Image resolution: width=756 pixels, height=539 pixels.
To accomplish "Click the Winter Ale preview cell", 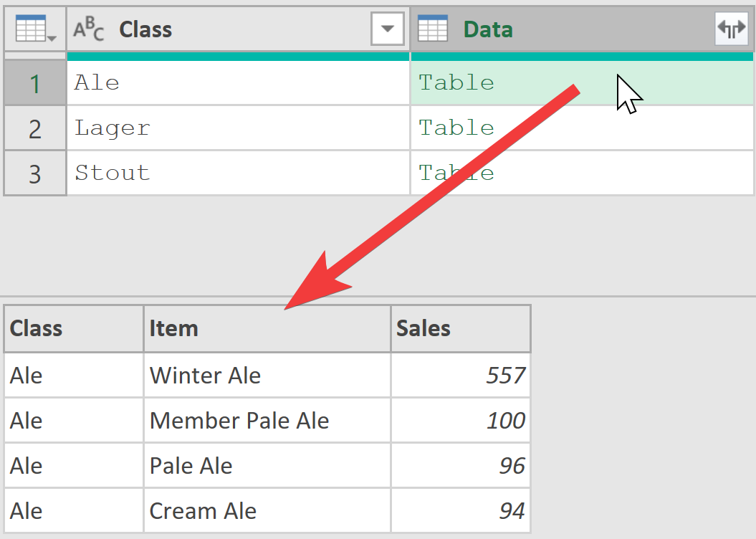I will coord(267,375).
